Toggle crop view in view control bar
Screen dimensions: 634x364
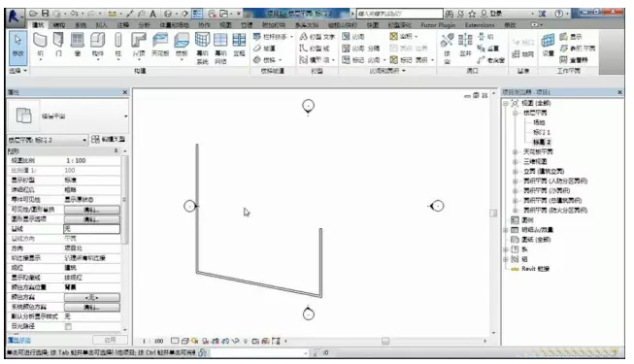216,341
